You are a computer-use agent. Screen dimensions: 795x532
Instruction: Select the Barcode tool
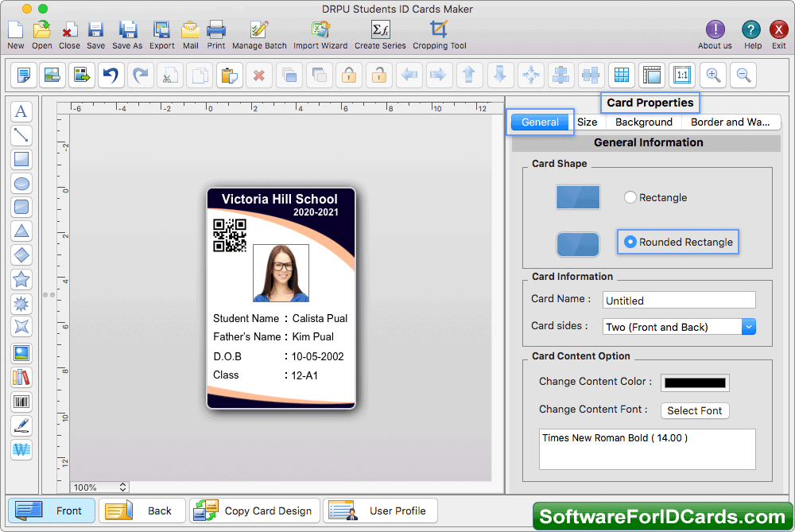21,402
